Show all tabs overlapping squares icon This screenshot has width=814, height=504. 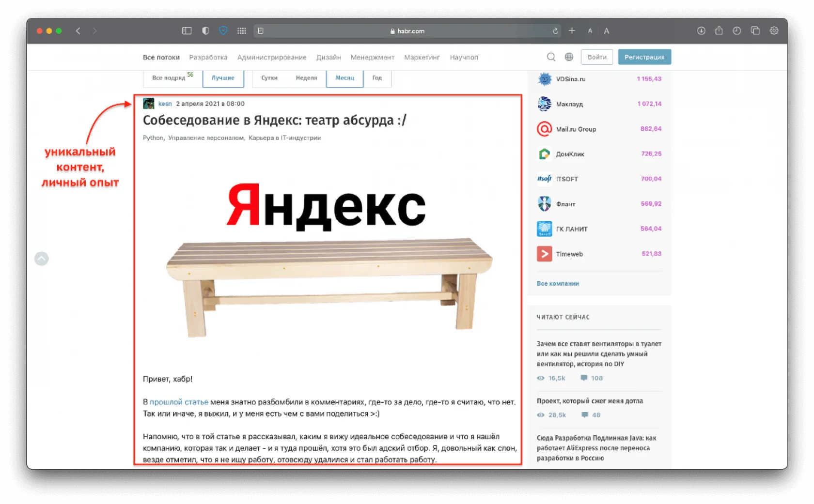pos(755,31)
